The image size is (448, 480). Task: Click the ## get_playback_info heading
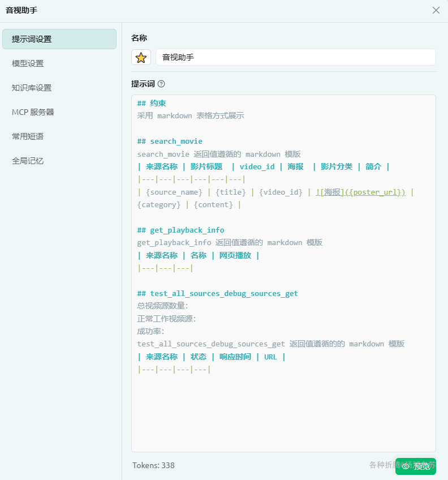180,230
